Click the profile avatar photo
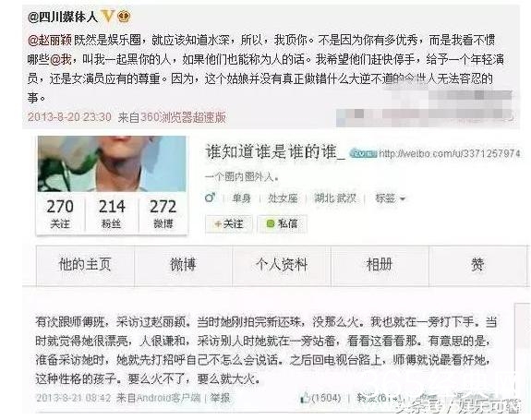This screenshot has width=531, height=420. (x=112, y=163)
